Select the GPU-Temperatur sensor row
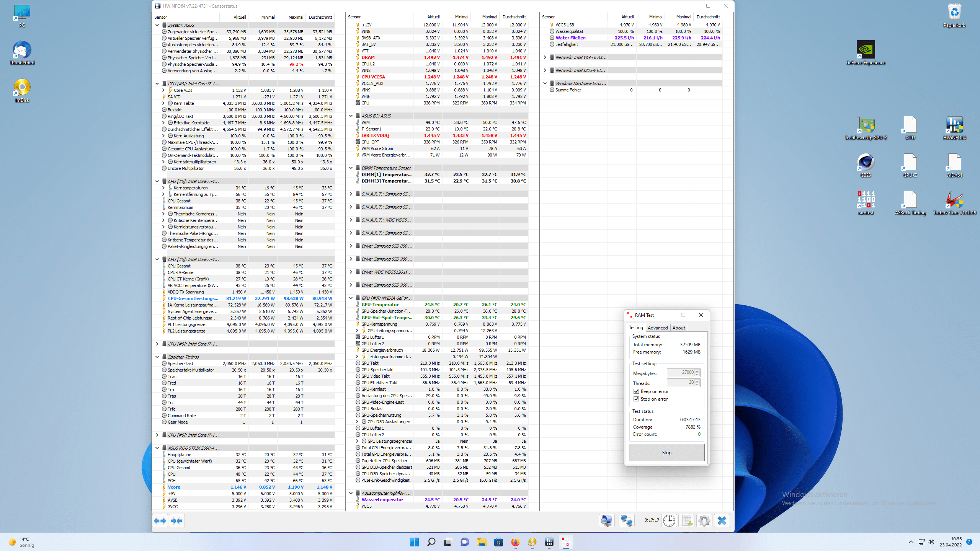 click(x=438, y=305)
